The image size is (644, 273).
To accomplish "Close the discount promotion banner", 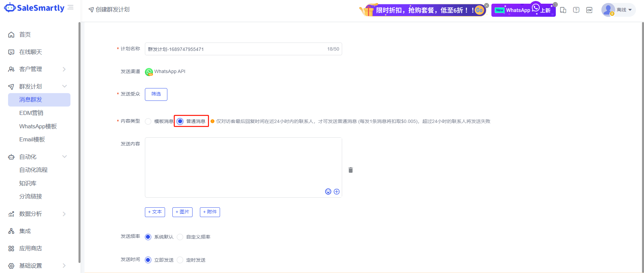I will [x=486, y=5].
